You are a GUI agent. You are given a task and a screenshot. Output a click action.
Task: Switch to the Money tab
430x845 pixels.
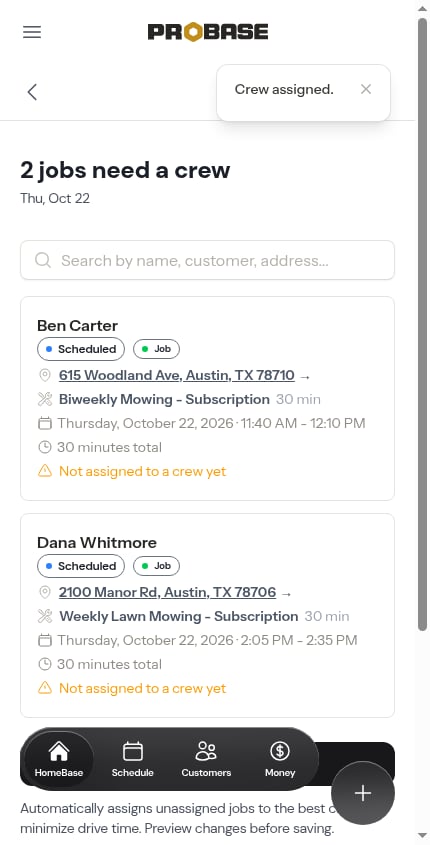pos(280,759)
